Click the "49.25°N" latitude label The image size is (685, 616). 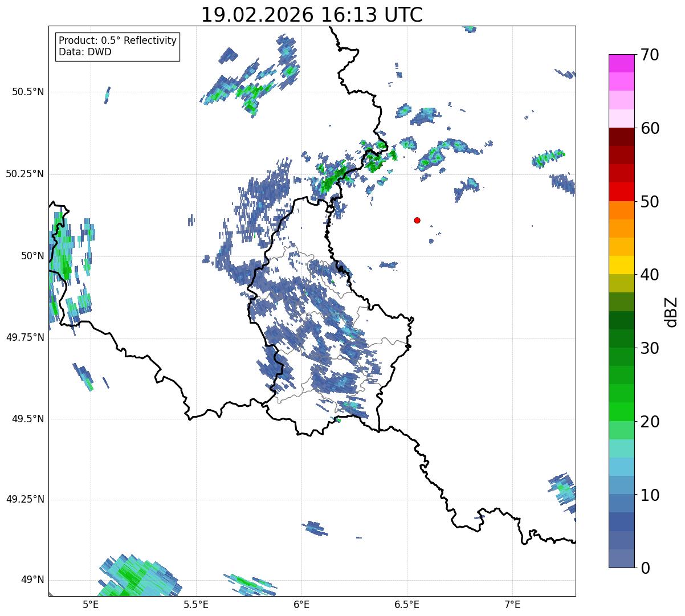point(25,500)
